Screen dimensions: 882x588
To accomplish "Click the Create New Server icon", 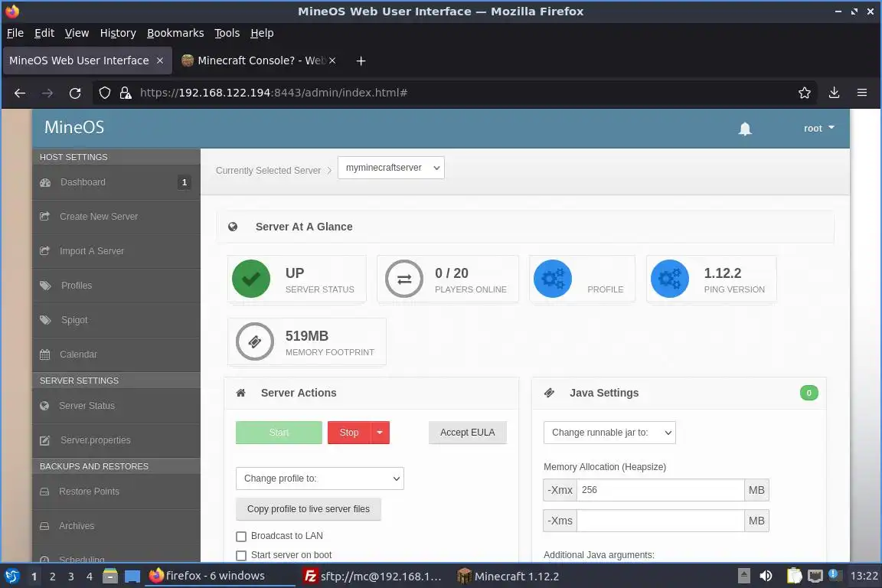I will point(45,216).
